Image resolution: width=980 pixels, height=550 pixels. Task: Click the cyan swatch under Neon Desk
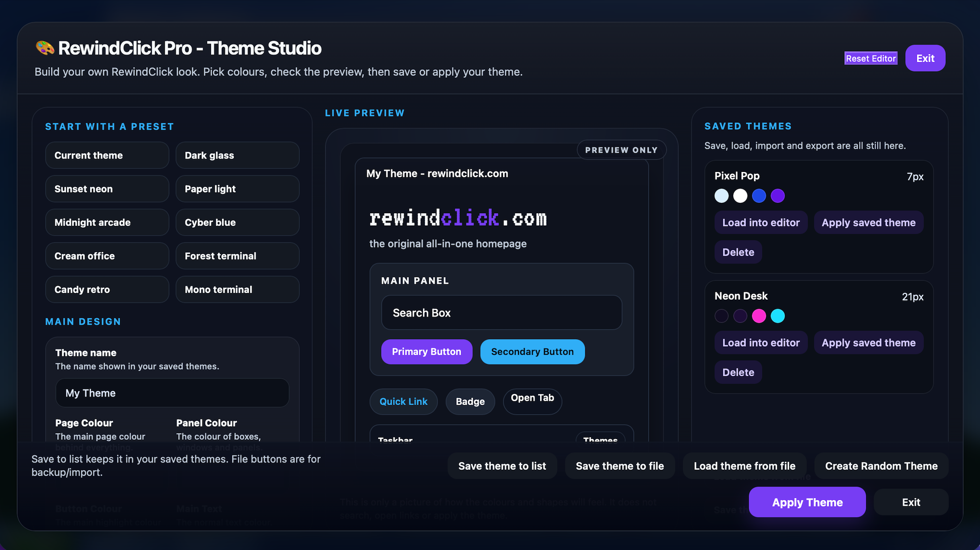pyautogui.click(x=778, y=316)
